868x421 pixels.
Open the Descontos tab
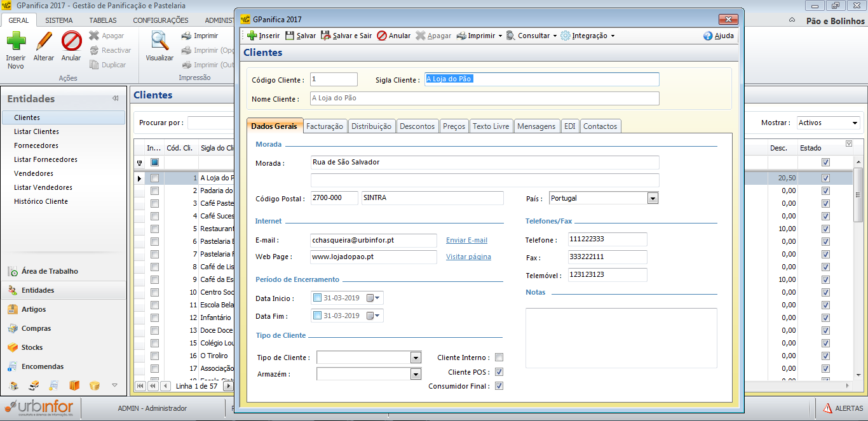(417, 126)
